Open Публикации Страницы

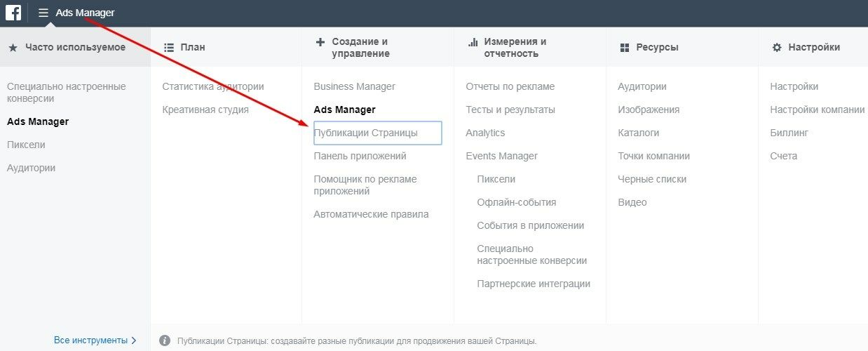377,133
